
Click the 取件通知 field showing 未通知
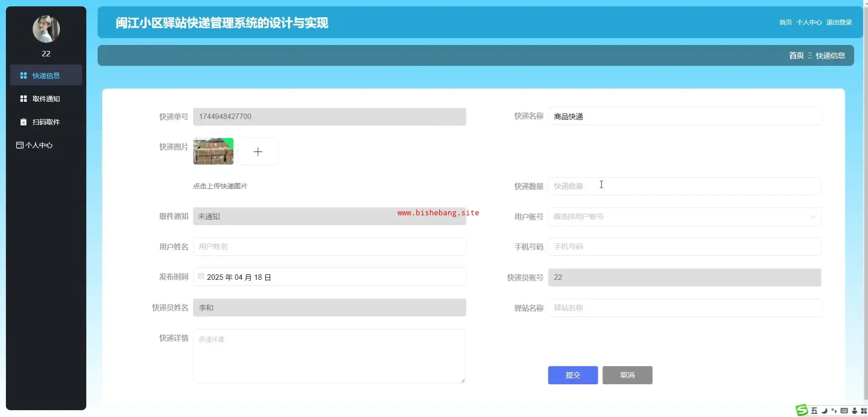[x=330, y=216]
